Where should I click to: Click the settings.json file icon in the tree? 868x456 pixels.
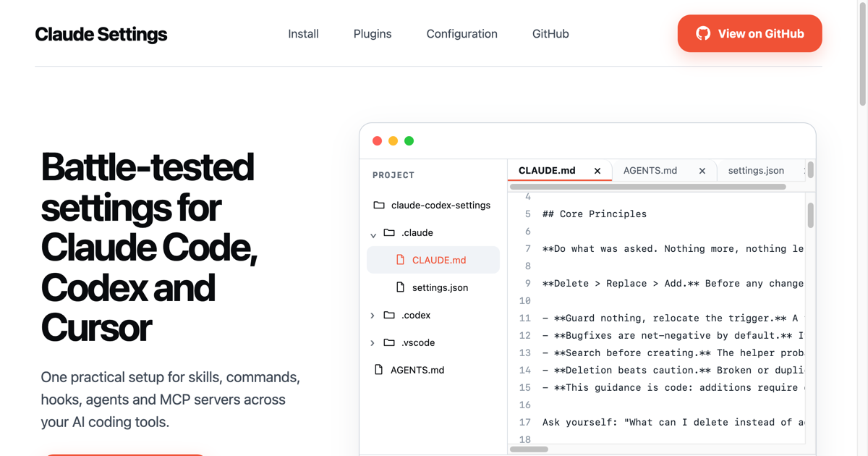400,287
